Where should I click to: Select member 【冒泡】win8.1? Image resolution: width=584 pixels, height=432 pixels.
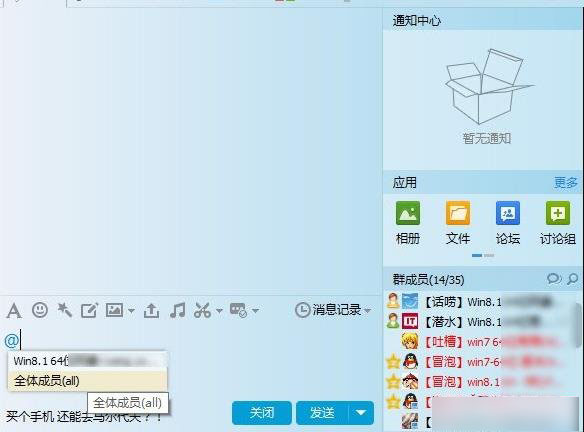pos(481,382)
